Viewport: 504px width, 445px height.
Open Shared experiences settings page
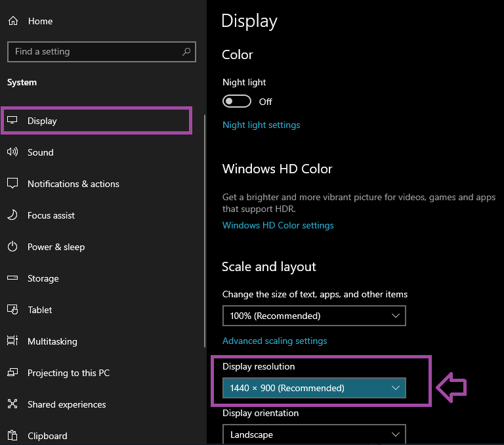(66, 404)
